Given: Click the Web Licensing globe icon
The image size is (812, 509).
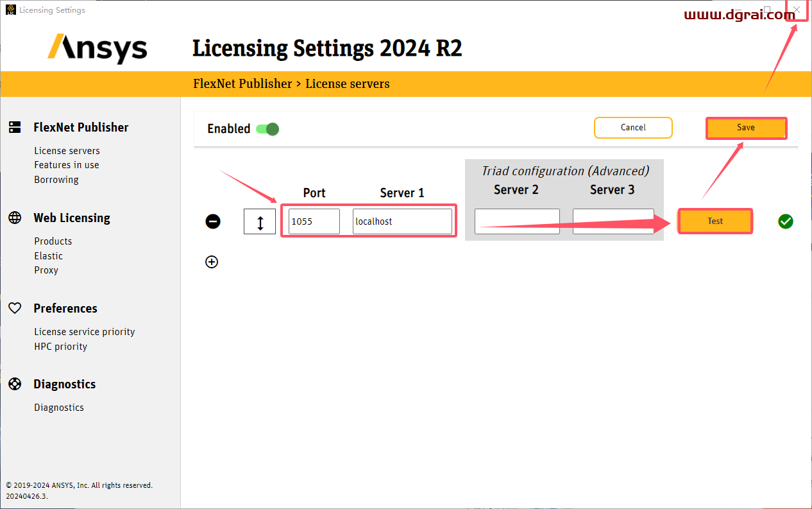Looking at the screenshot, I should coord(15,218).
